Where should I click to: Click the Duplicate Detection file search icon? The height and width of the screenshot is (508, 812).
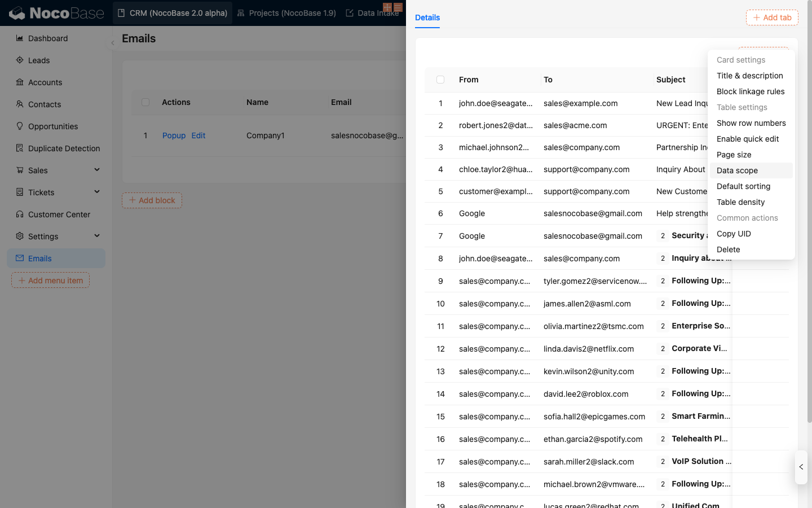(x=20, y=148)
